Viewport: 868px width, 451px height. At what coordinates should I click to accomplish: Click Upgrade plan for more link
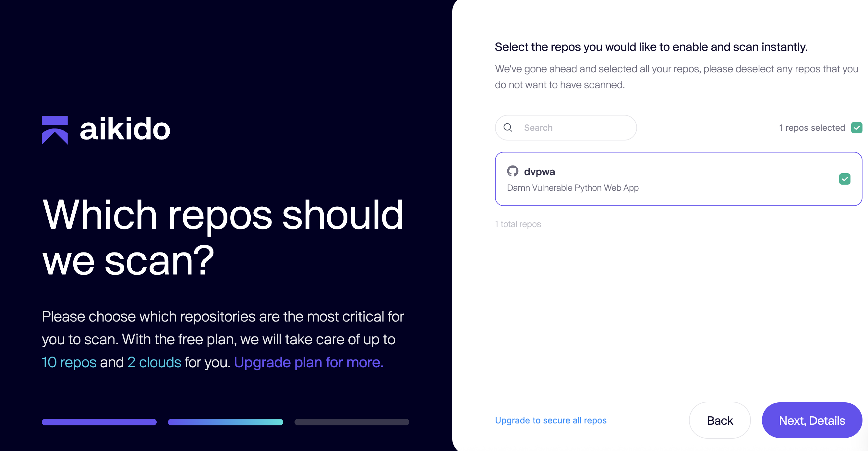coord(308,362)
